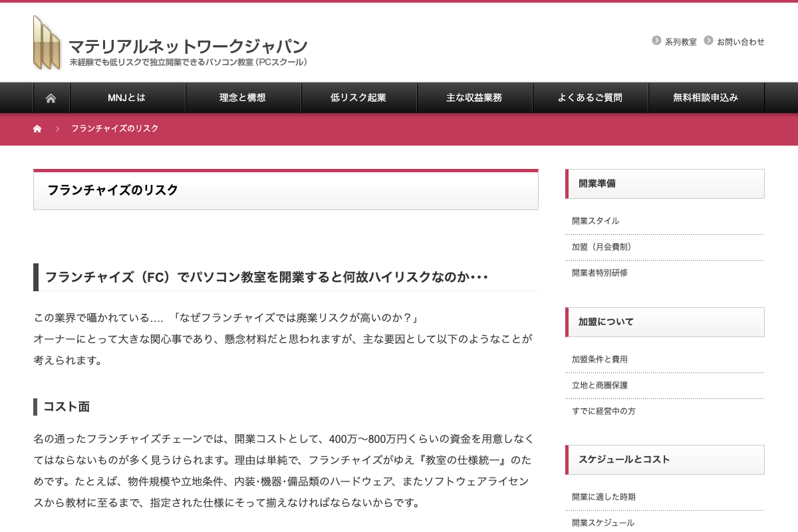Select 低リスク起業 in the navigation bar
This screenshot has width=798, height=532.
pyautogui.click(x=358, y=98)
